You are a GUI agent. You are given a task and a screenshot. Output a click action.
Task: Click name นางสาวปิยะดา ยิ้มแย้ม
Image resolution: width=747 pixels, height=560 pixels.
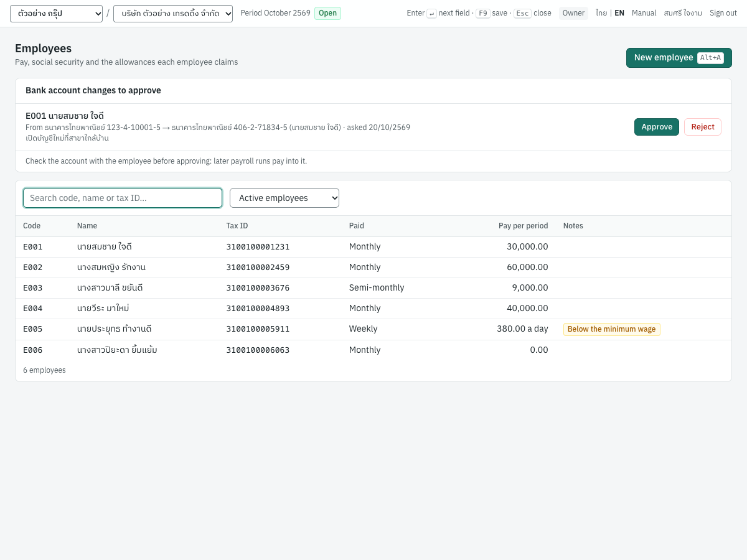[x=117, y=350]
